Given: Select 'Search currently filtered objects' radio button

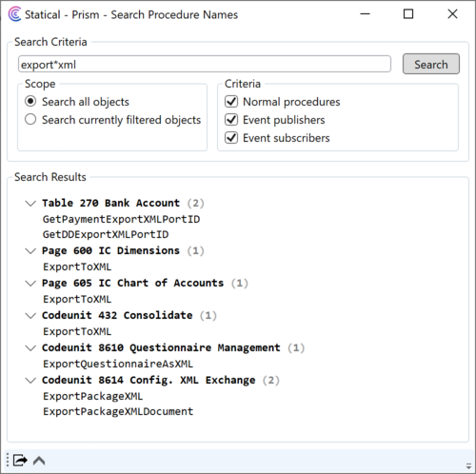Looking at the screenshot, I should coord(30,120).
